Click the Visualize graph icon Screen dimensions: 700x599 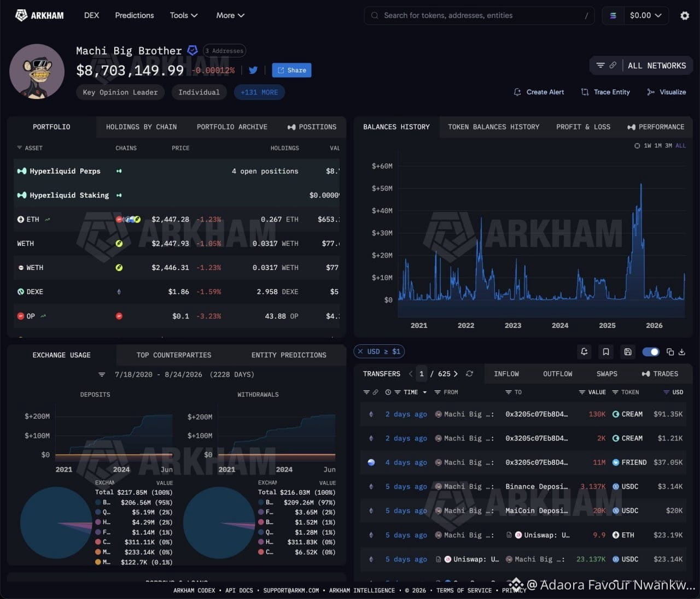(651, 92)
